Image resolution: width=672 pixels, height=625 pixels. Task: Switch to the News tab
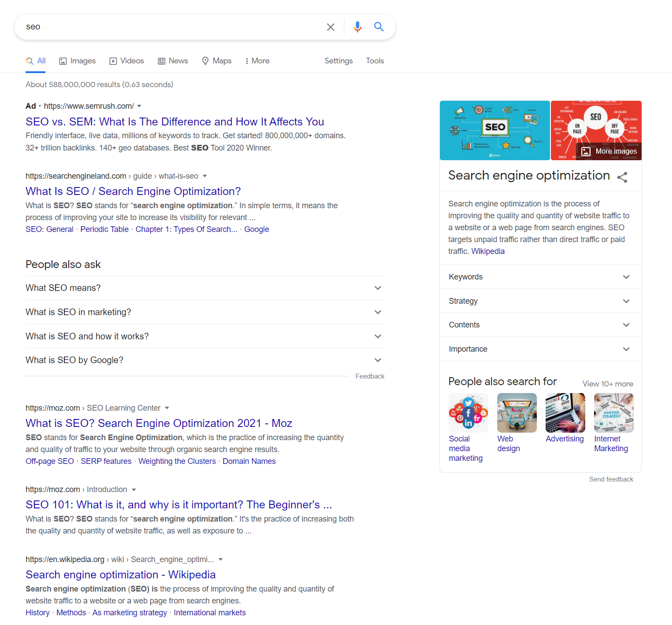click(x=173, y=61)
